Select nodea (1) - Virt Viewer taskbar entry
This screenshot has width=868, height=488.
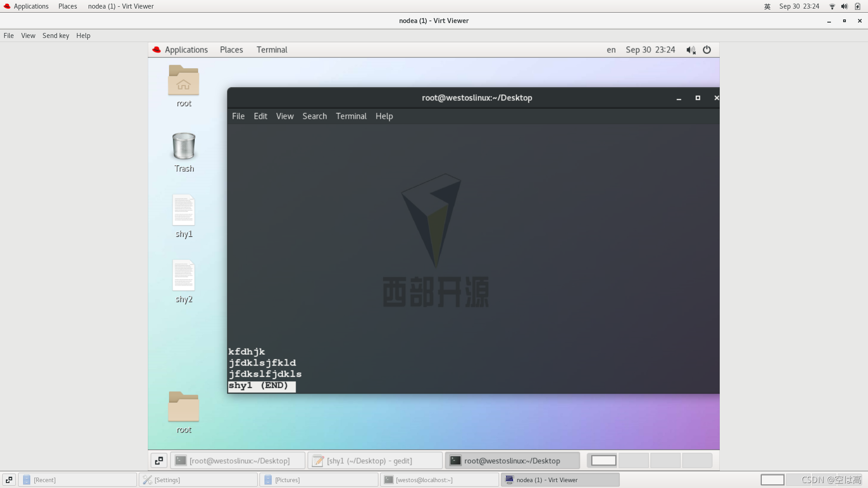(561, 480)
